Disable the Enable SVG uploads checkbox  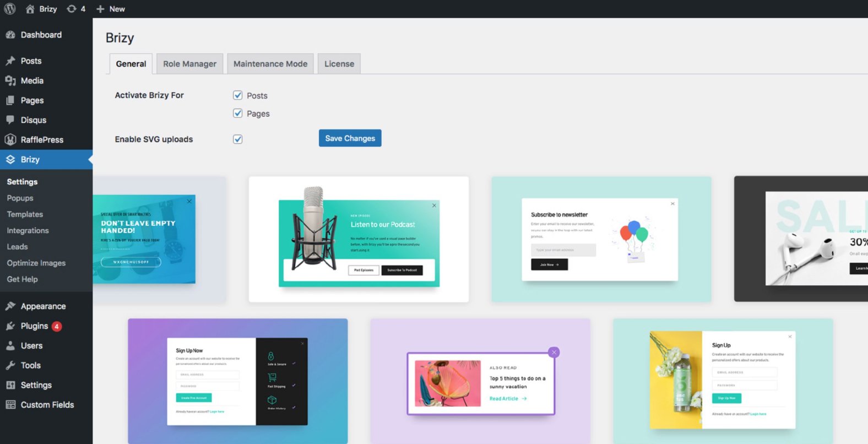click(238, 139)
